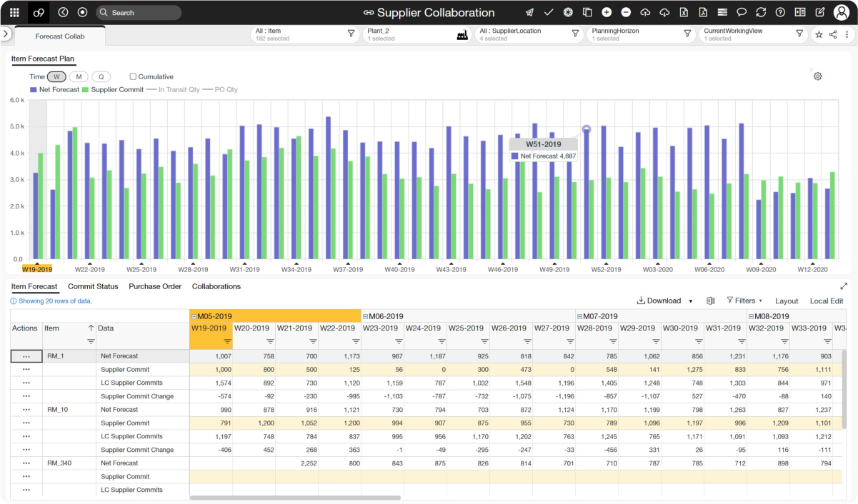Switch Time granularity to M (monthly)

(79, 76)
